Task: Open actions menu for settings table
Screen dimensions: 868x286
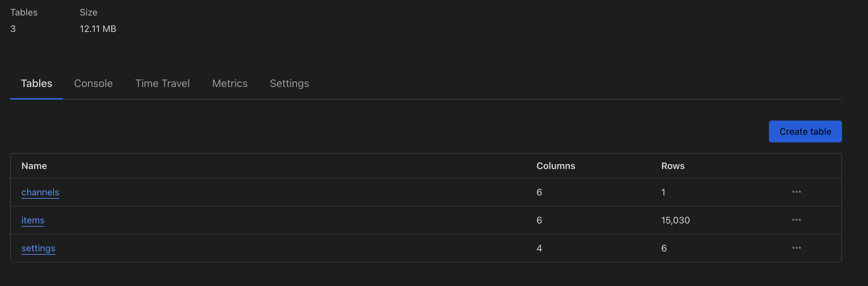Action: 796,248
